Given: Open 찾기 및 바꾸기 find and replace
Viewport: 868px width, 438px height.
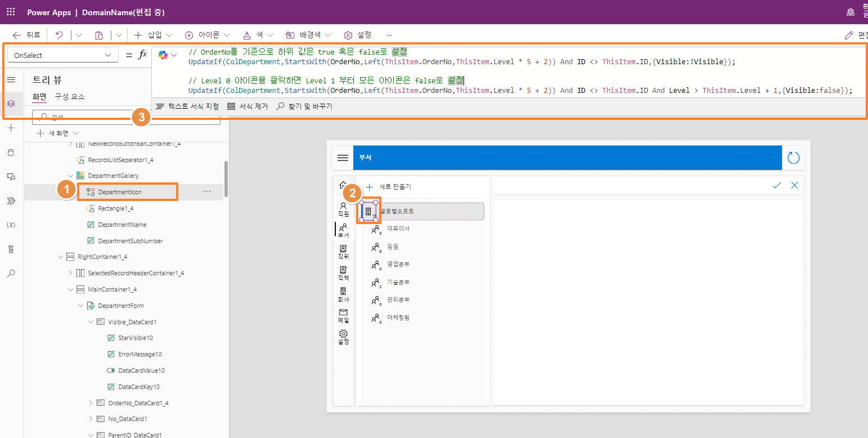Looking at the screenshot, I should tap(304, 106).
